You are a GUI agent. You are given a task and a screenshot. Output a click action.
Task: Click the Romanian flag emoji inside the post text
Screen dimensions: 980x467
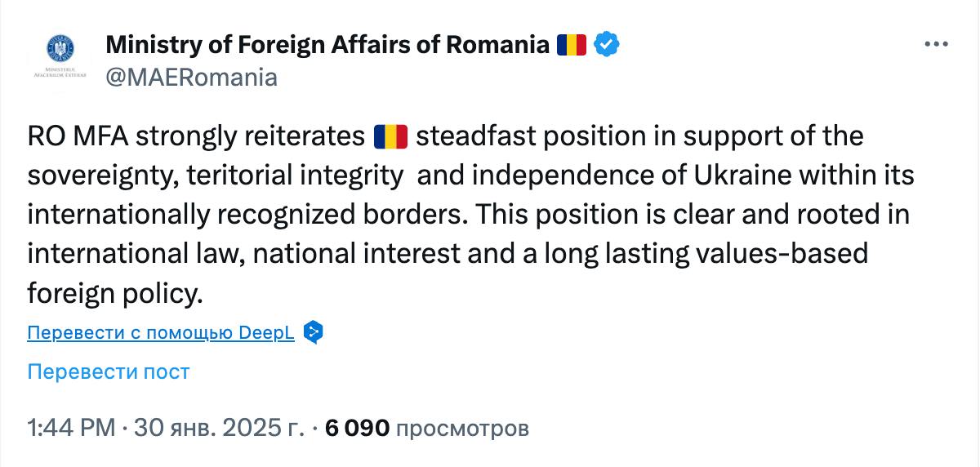point(390,136)
